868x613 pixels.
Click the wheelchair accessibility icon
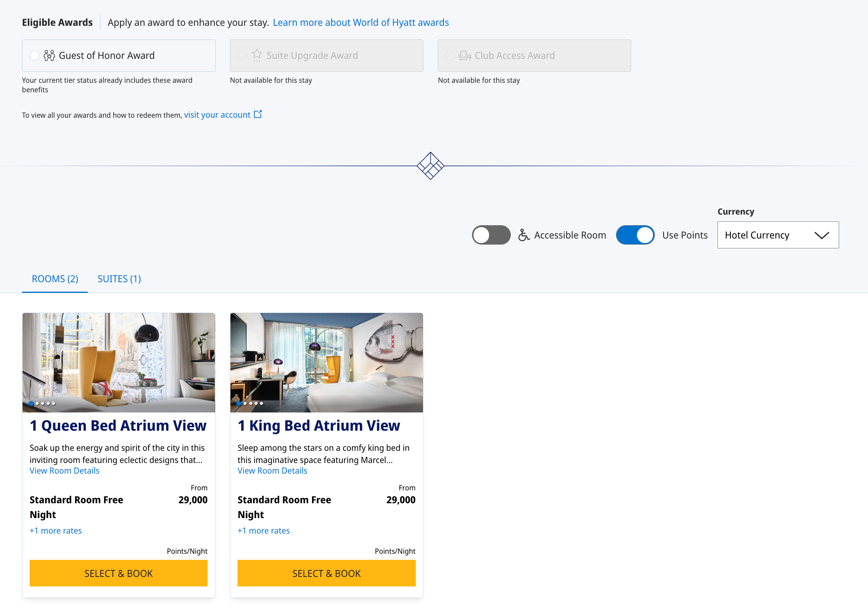point(524,235)
